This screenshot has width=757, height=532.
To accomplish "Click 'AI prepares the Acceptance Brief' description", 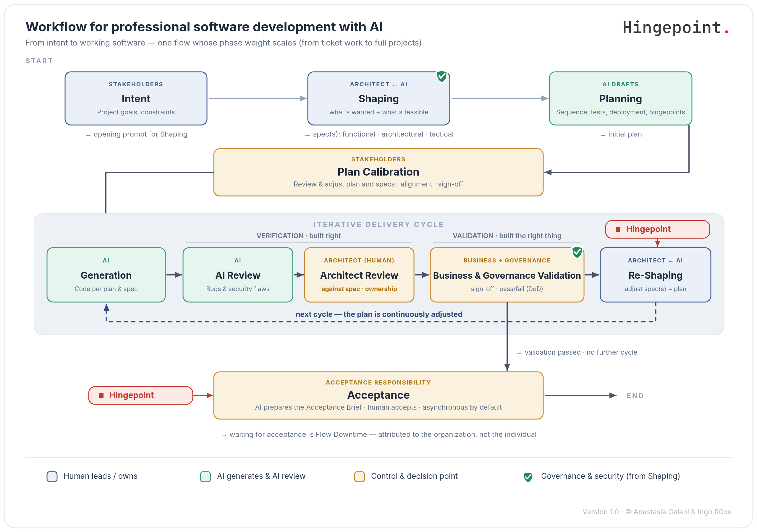I will pyautogui.click(x=308, y=407).
